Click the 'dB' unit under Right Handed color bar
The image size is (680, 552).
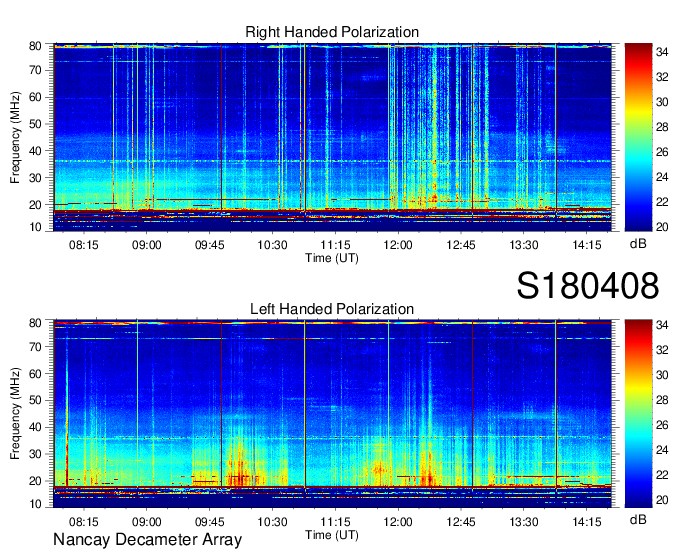[638, 244]
